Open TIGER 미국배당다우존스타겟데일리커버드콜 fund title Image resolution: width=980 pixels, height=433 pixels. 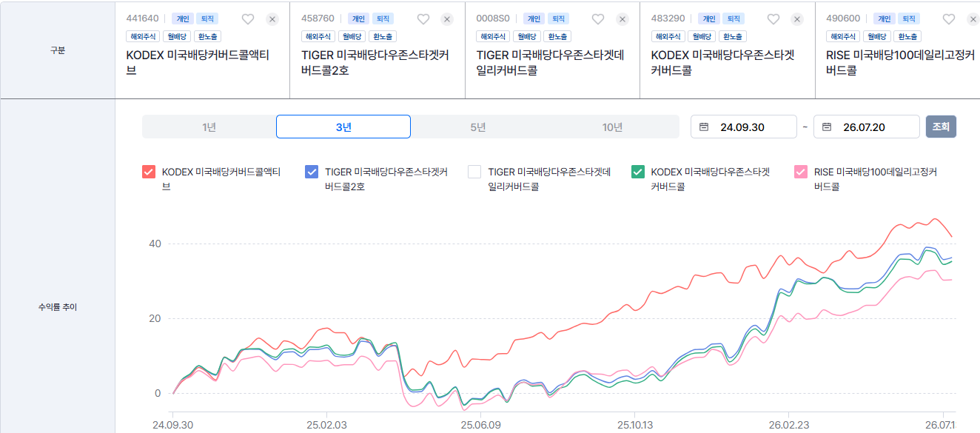(x=550, y=63)
